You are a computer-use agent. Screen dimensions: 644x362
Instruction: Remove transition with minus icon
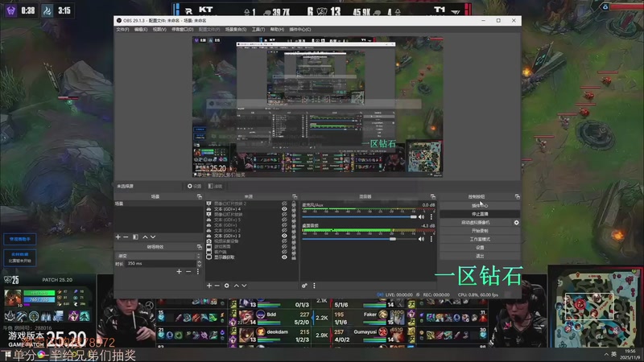click(x=188, y=271)
